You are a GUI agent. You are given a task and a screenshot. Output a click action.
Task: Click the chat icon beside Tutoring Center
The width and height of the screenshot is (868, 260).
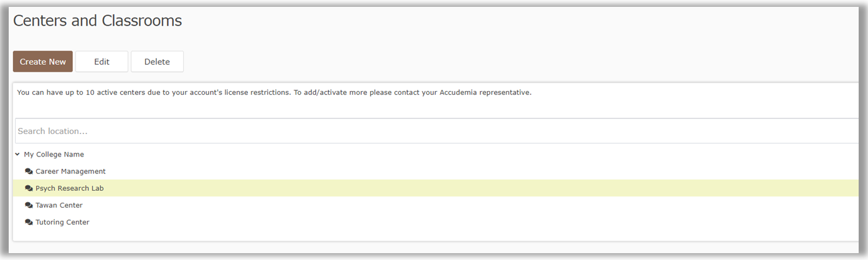pyautogui.click(x=29, y=223)
